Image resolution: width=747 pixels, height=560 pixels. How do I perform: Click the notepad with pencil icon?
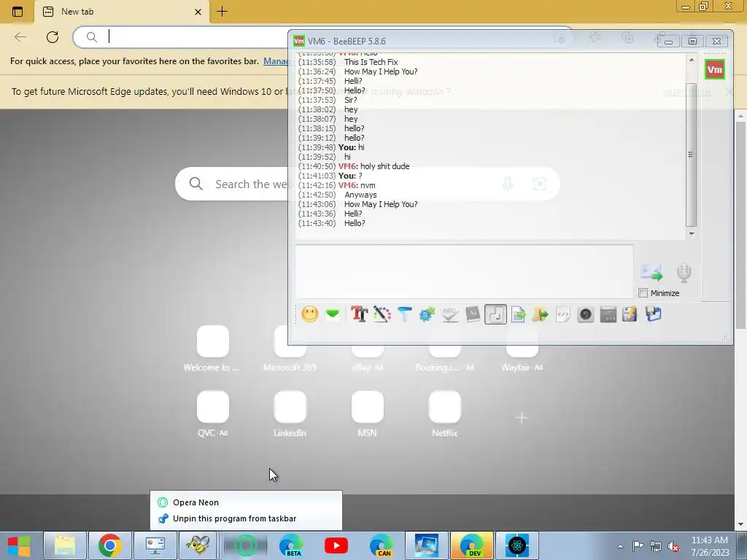(630, 314)
